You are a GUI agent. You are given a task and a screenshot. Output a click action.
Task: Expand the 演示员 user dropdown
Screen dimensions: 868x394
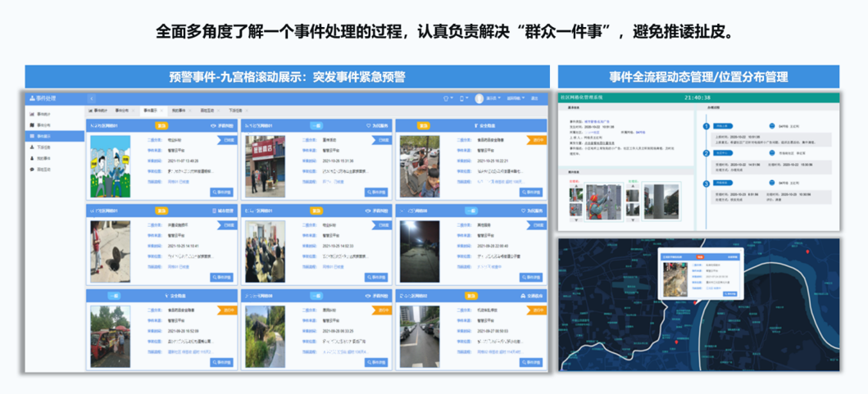pos(493,98)
